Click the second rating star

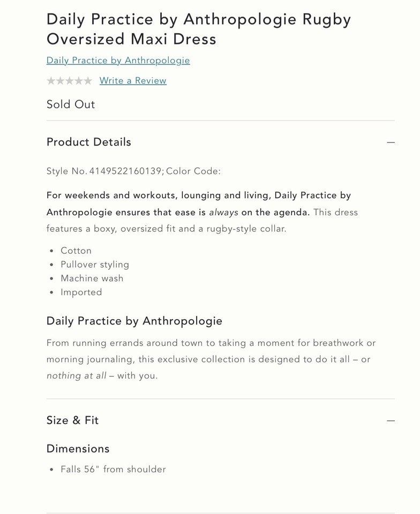(61, 81)
